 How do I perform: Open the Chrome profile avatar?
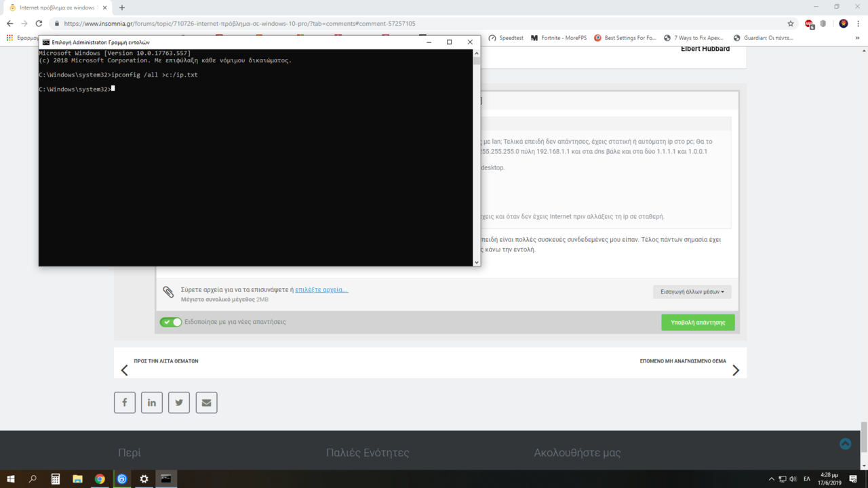844,23
